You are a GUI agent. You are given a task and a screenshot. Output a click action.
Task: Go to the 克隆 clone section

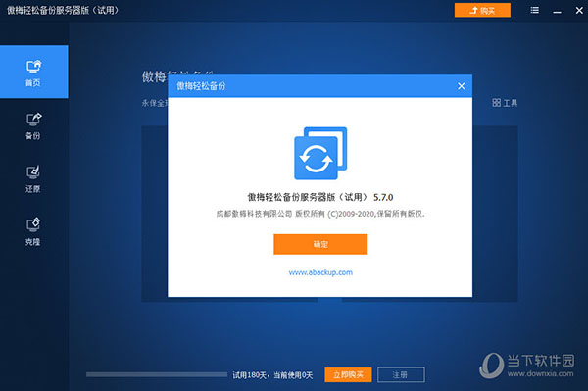[33, 231]
